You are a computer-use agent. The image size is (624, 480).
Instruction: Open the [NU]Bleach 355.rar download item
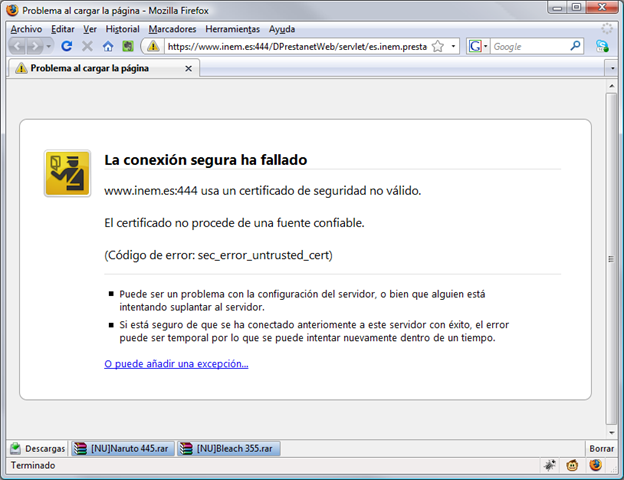(229, 449)
